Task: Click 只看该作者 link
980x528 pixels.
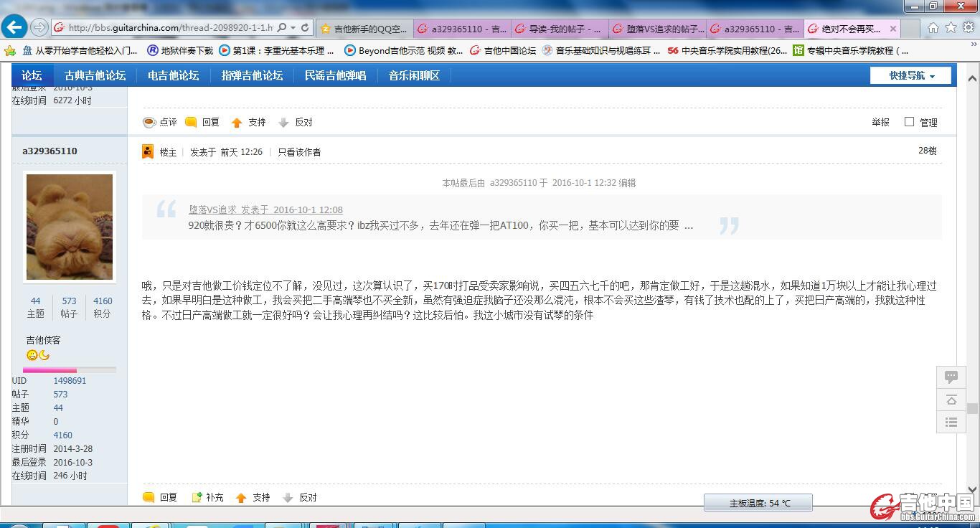Action: (x=299, y=152)
